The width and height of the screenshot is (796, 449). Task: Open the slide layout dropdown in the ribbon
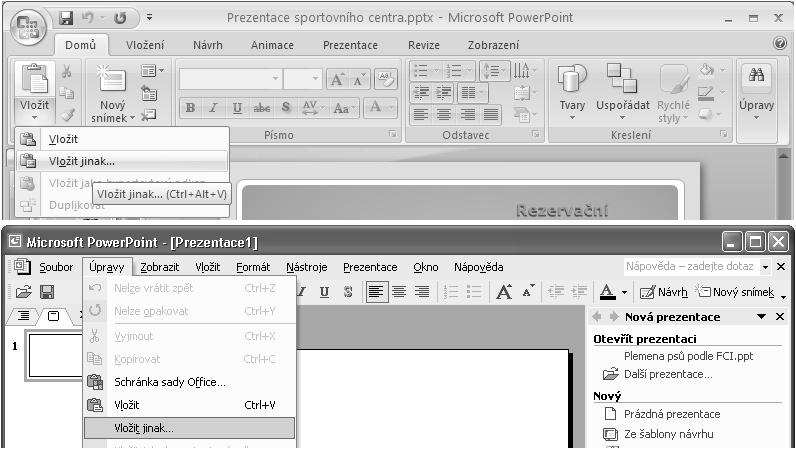click(x=152, y=71)
